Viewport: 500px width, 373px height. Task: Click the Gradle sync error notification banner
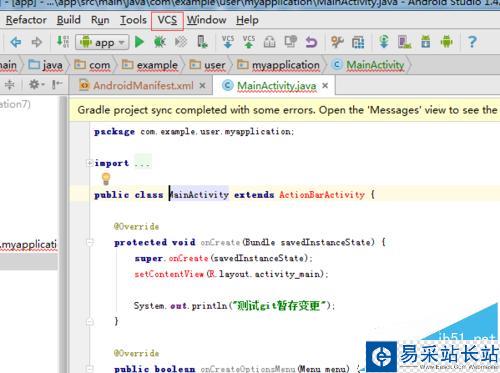[284, 110]
